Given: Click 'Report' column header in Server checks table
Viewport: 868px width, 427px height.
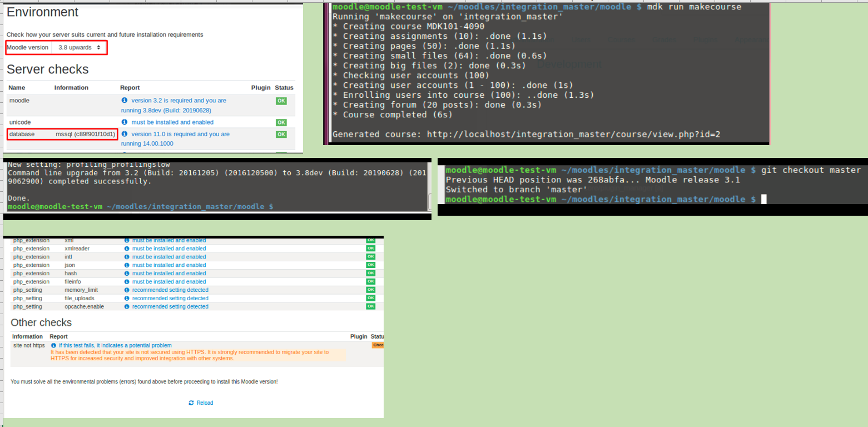Looking at the screenshot, I should click(x=130, y=88).
